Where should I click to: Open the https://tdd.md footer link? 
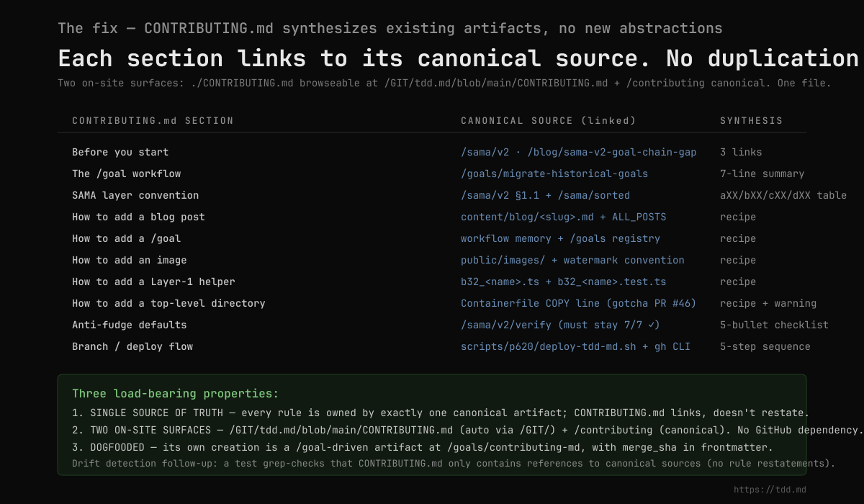pyautogui.click(x=770, y=490)
